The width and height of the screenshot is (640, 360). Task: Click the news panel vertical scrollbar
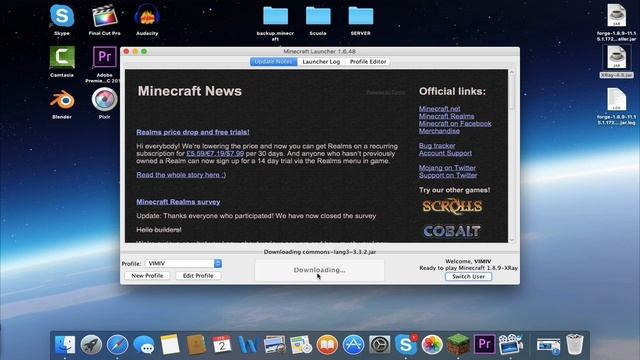click(512, 156)
